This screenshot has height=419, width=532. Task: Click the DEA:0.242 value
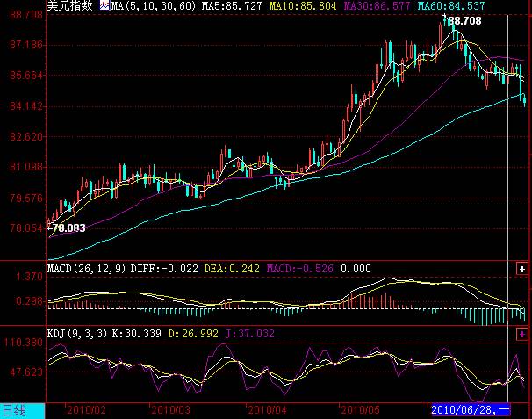pos(232,269)
